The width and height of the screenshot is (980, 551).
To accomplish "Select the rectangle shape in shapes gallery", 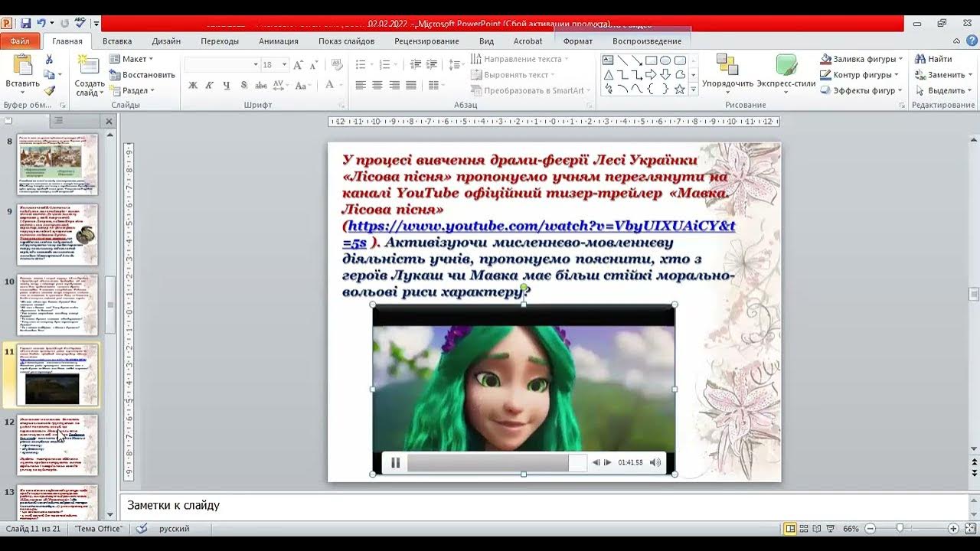I will [x=651, y=60].
